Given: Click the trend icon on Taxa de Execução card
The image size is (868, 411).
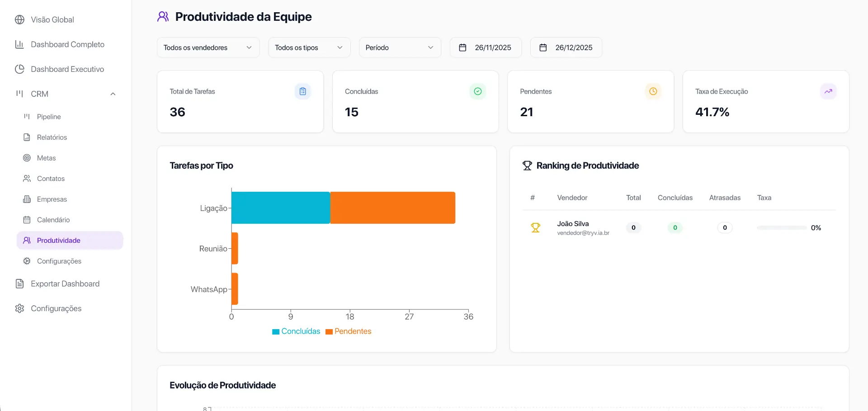Looking at the screenshot, I should click(828, 91).
